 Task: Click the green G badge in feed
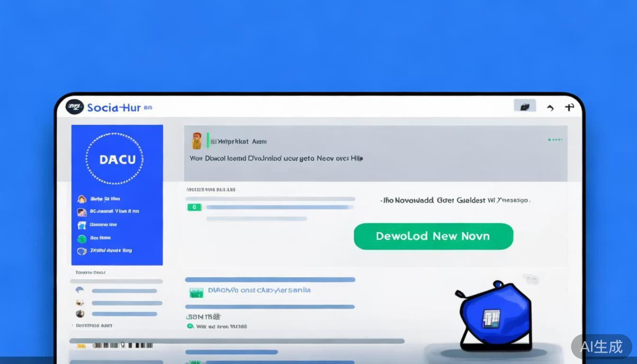194,207
